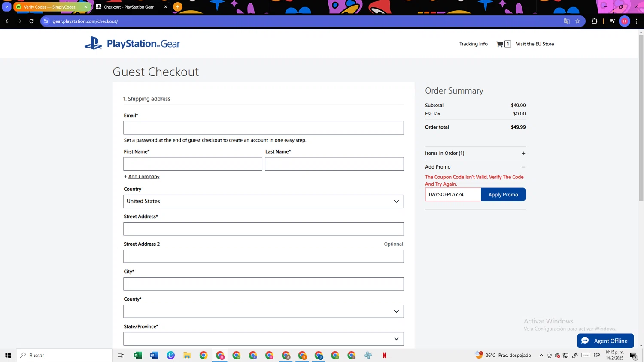Collapse the Add Promo section
This screenshot has width=644, height=362.
click(475, 167)
